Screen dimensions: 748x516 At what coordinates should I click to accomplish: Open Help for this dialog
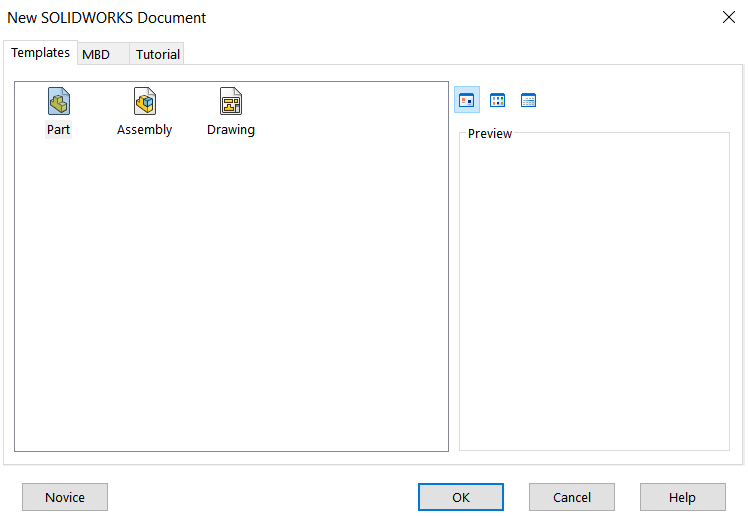tap(682, 497)
